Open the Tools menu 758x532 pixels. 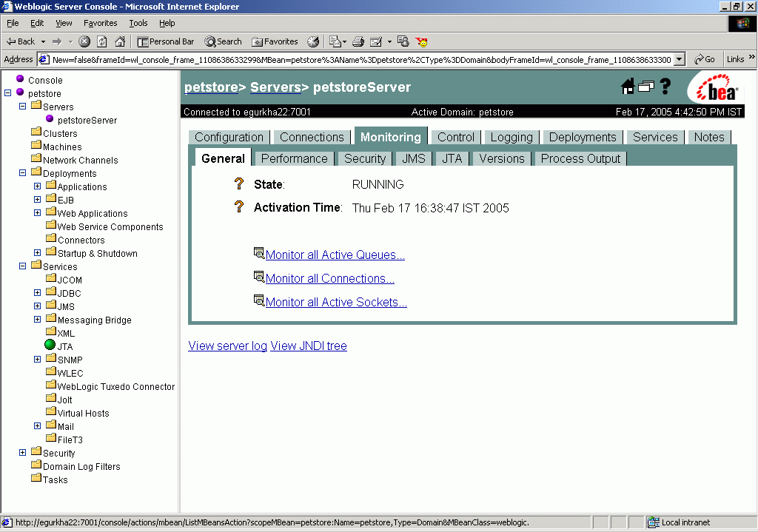click(x=138, y=23)
